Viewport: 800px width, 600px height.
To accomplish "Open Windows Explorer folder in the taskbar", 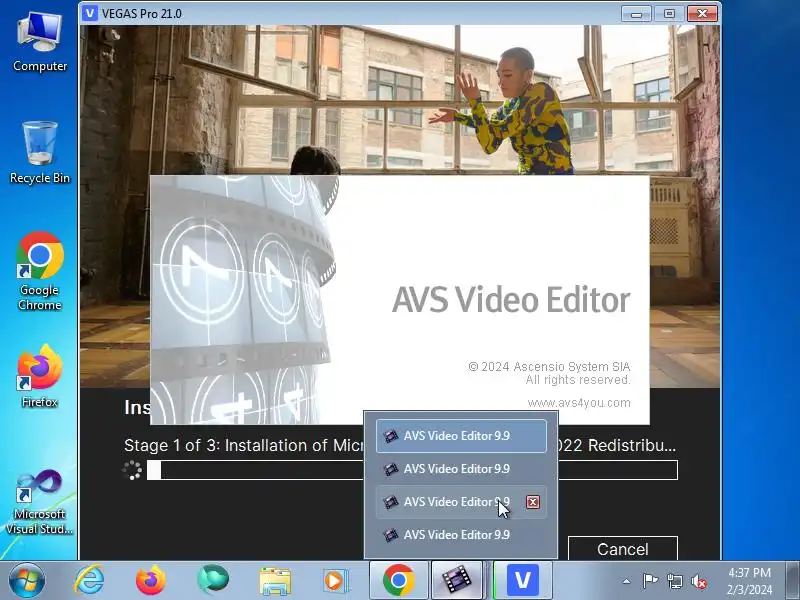I will tap(275, 581).
